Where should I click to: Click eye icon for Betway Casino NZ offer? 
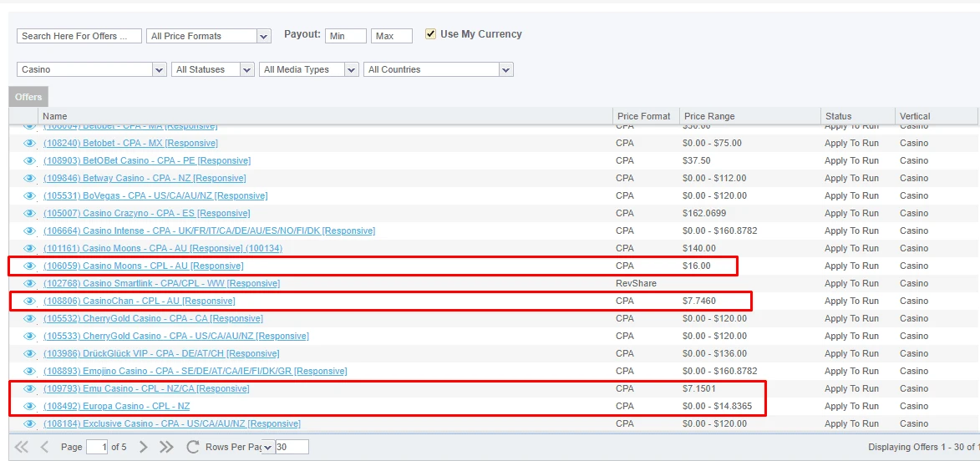point(29,178)
